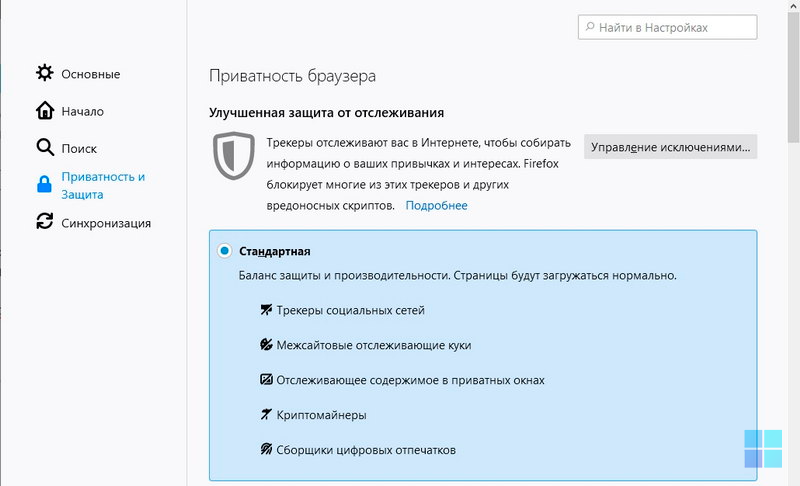Follow the Подробнее link
This screenshot has height=486, width=800.
point(436,206)
